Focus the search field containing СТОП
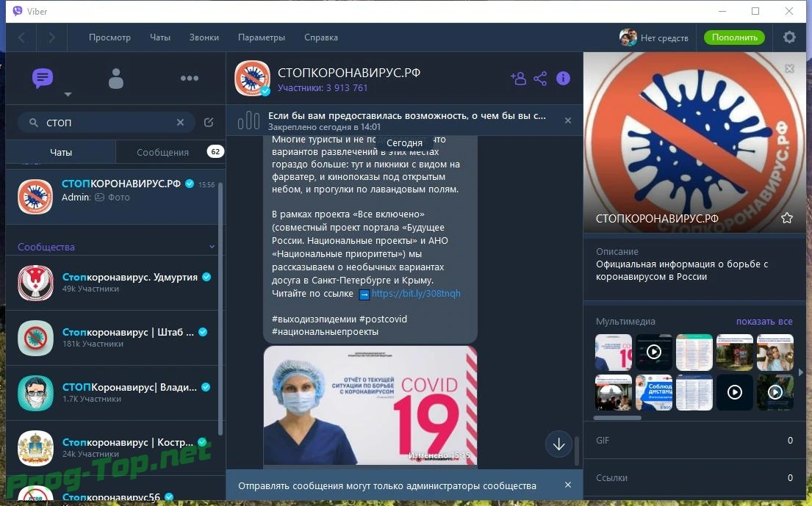 click(106, 123)
